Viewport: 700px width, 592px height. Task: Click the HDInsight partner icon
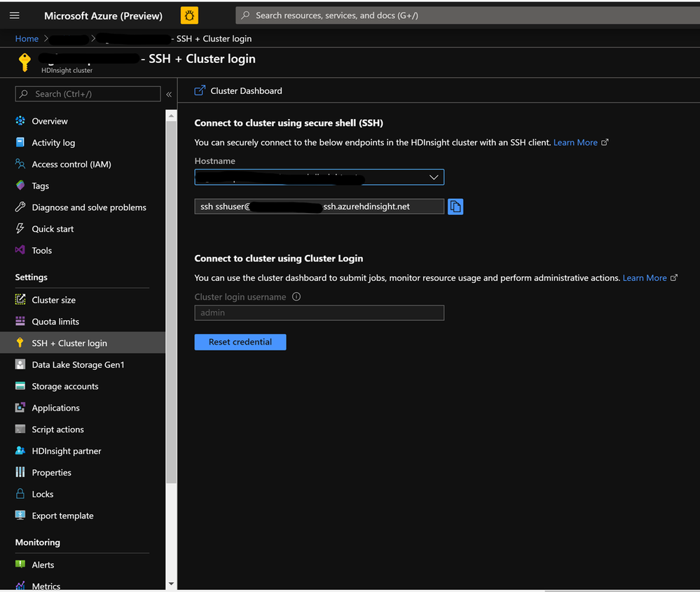click(20, 450)
